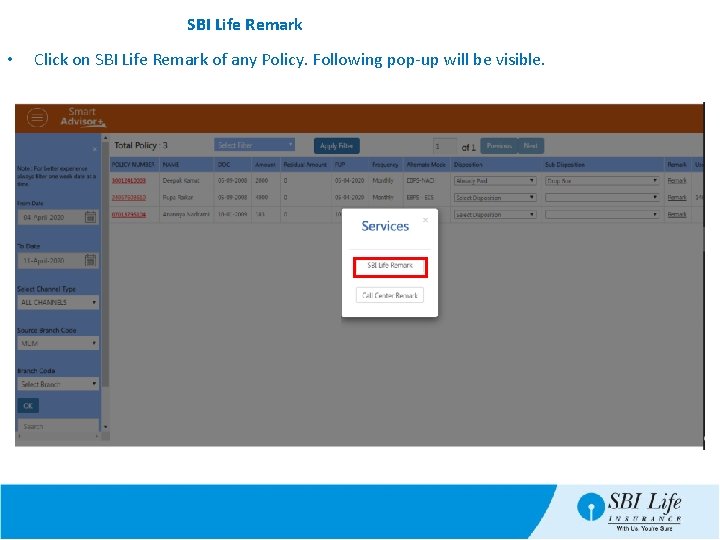Click the Remark link in the first row
This screenshot has height=540, width=720.
coord(677,181)
